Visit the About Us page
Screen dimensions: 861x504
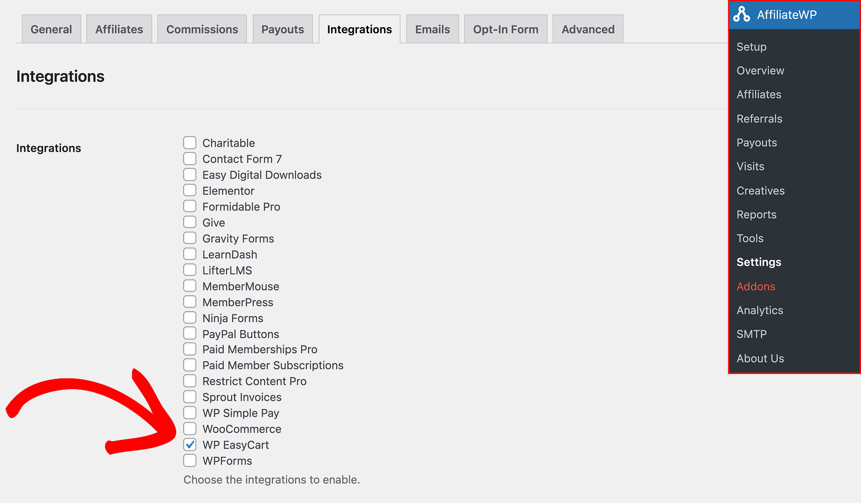(x=760, y=358)
